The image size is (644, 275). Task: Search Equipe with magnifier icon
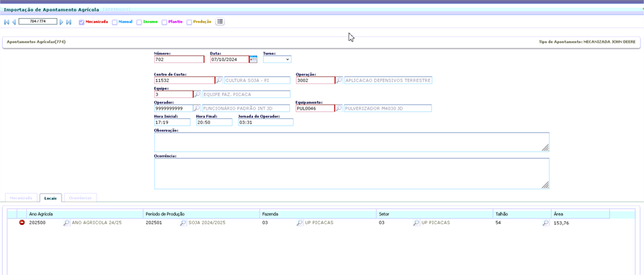pos(197,94)
